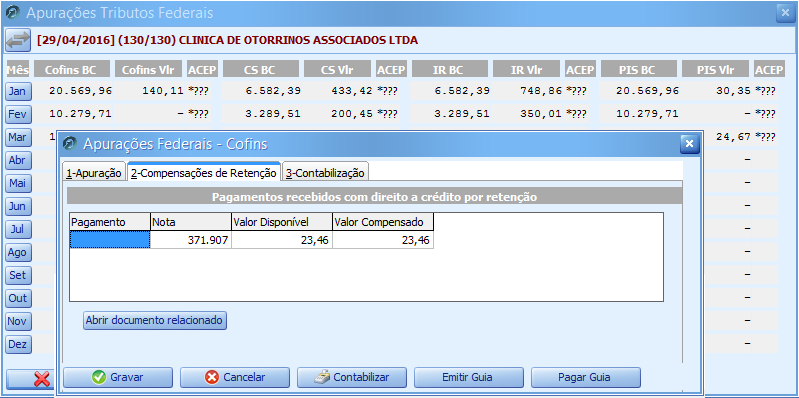The width and height of the screenshot is (799, 398).
Task: Select the Jun month button
Action: pos(18,206)
